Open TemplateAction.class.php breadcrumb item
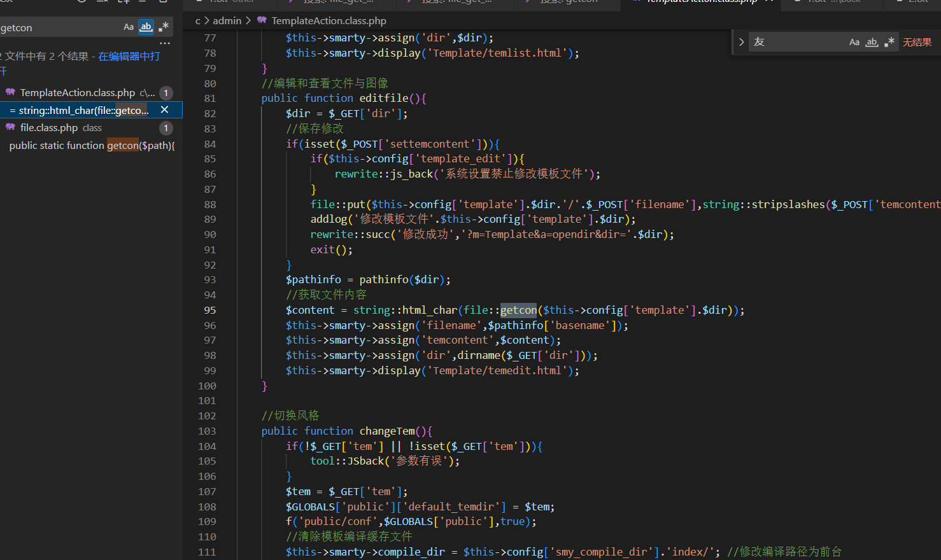Image resolution: width=941 pixels, height=560 pixels. tap(329, 21)
